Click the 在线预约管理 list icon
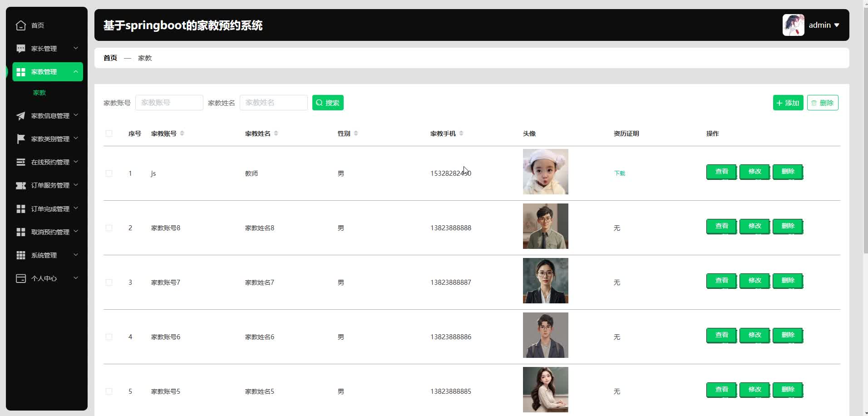Image resolution: width=868 pixels, height=416 pixels. tap(21, 162)
